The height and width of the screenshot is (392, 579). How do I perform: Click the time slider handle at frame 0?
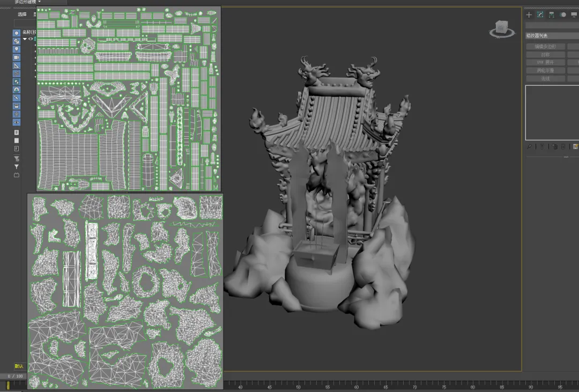[8, 385]
